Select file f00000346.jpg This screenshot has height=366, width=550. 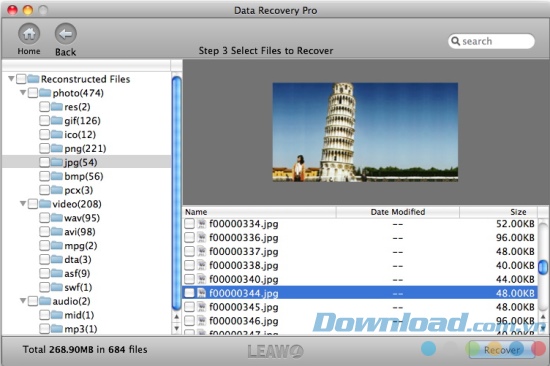360,321
